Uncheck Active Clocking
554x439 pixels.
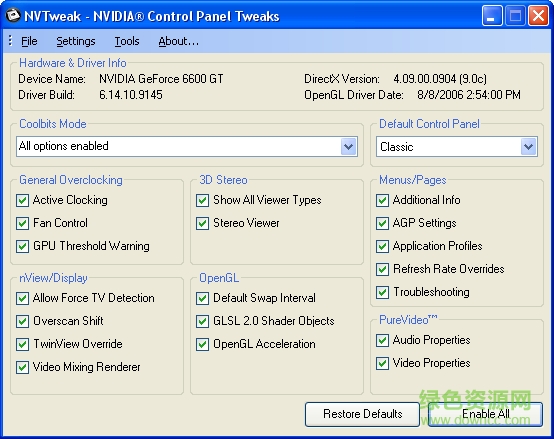pos(23,200)
